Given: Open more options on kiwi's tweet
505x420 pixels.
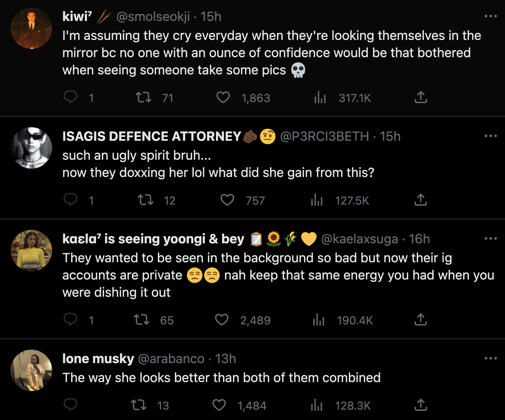Looking at the screenshot, I should point(490,16).
